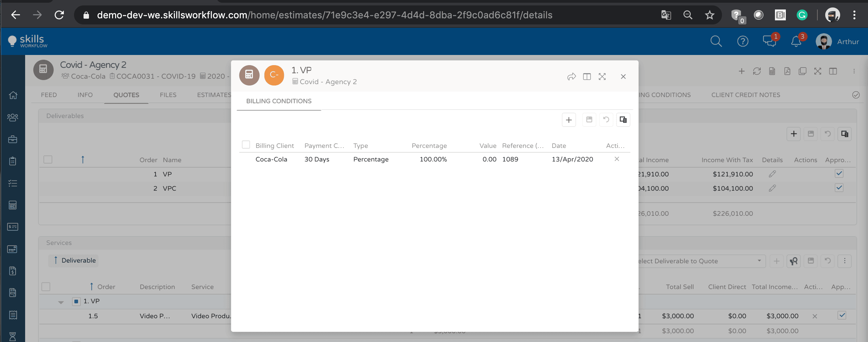Viewport: 868px width, 342px height.
Task: Delete the Coca-Cola billing condition row
Action: coord(617,159)
